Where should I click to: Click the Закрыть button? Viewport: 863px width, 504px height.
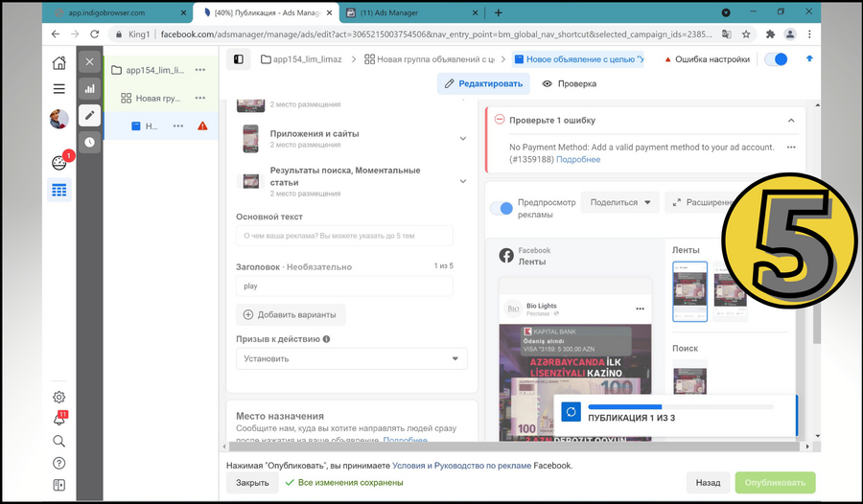tap(252, 483)
